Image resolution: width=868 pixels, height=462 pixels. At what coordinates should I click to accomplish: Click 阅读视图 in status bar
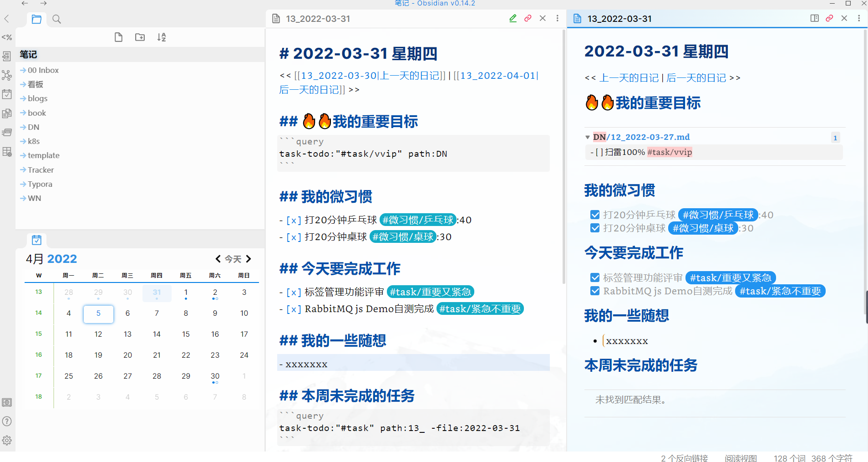[741, 458]
